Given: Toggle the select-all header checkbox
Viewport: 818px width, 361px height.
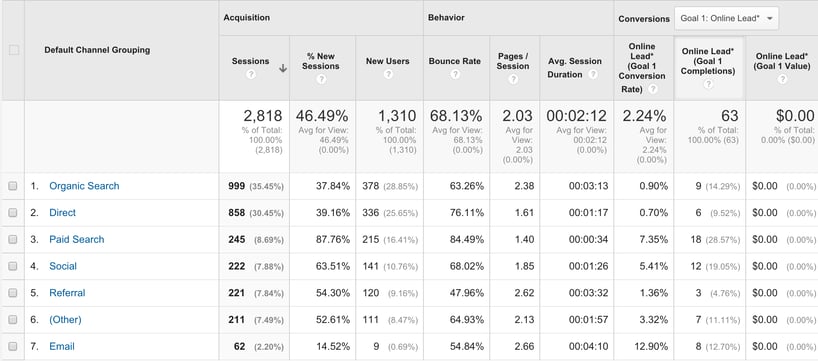Looking at the screenshot, I should pos(14,50).
